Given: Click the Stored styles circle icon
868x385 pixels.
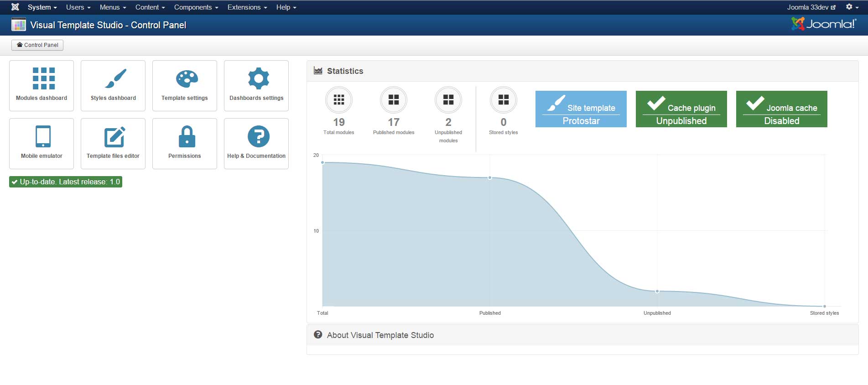Looking at the screenshot, I should 504,100.
